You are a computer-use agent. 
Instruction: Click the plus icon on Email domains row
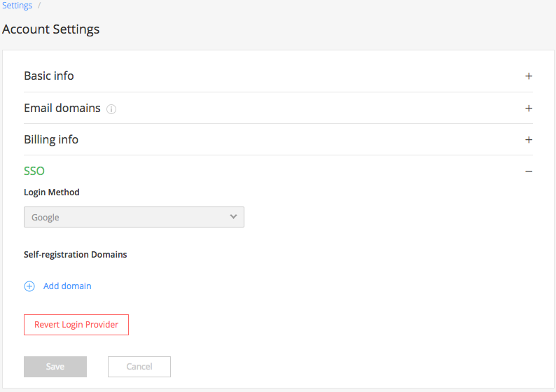[x=529, y=108]
